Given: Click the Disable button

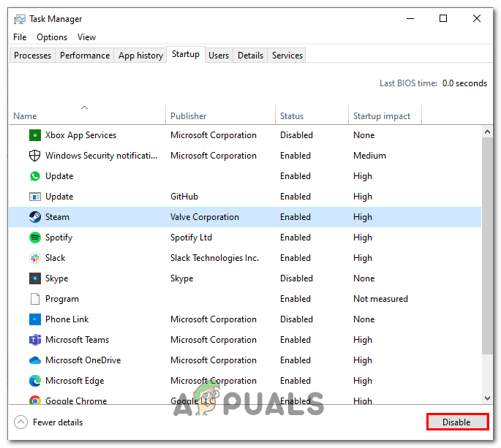Looking at the screenshot, I should (457, 422).
